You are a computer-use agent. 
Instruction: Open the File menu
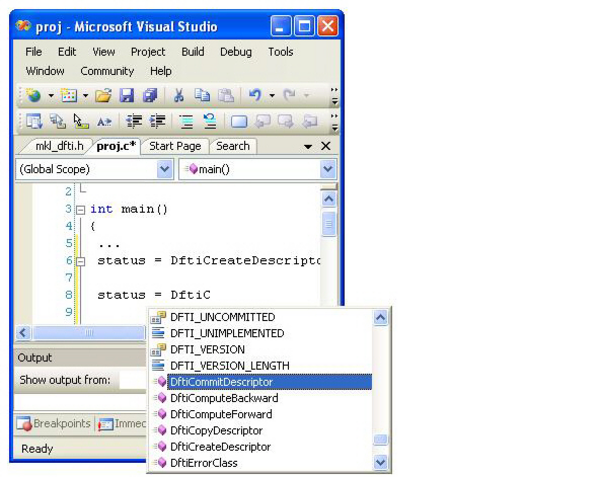pyautogui.click(x=34, y=52)
